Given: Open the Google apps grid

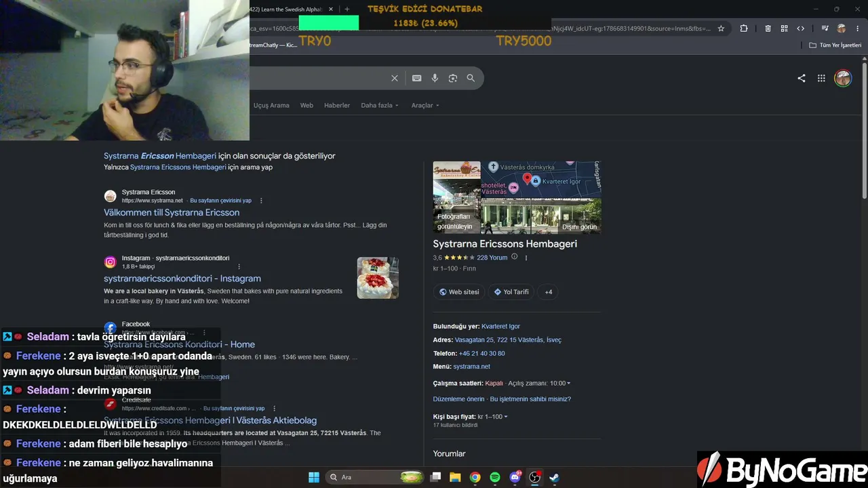Looking at the screenshot, I should click(x=821, y=78).
